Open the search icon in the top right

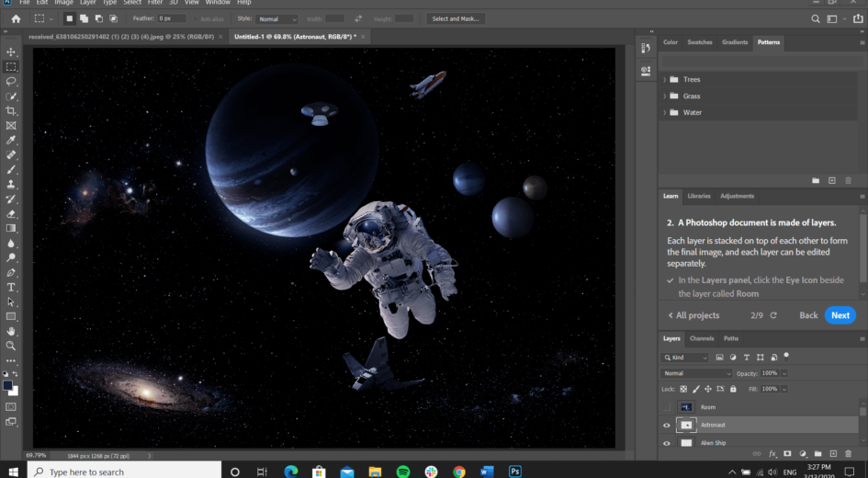(816, 18)
